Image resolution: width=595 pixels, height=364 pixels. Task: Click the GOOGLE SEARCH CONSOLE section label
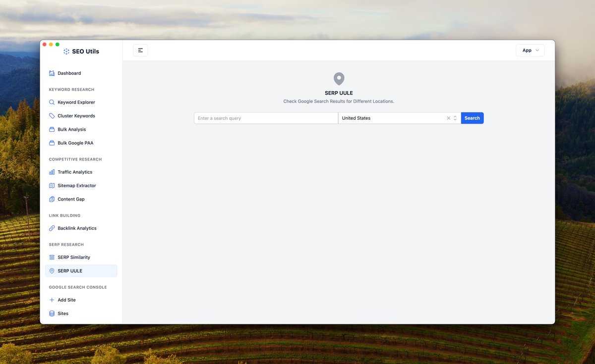coord(78,287)
